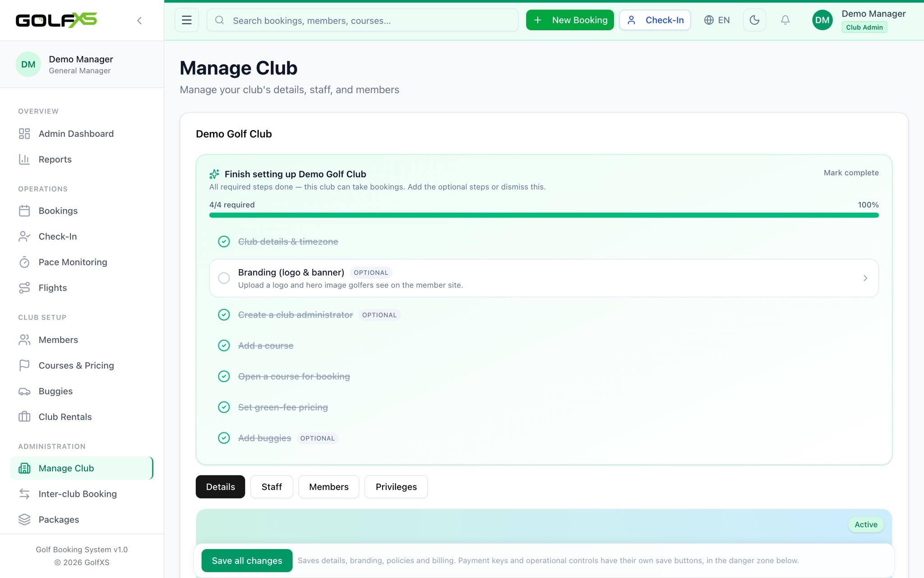Screen dimensions: 924x578
Task: Click the DM avatar in top bar
Action: click(822, 20)
